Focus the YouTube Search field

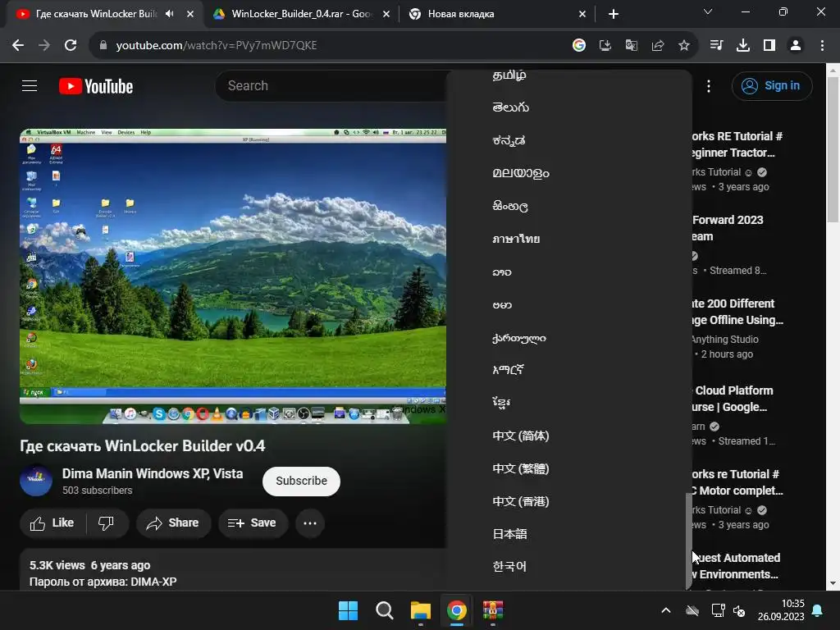click(332, 85)
